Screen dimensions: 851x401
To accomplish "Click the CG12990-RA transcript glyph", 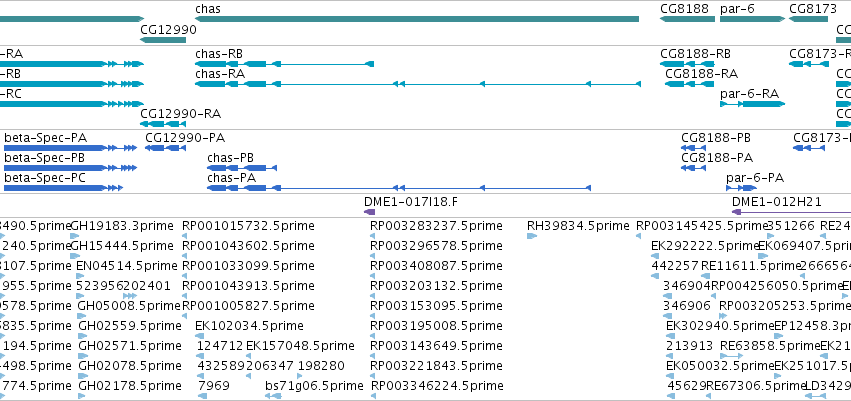I will [x=163, y=124].
